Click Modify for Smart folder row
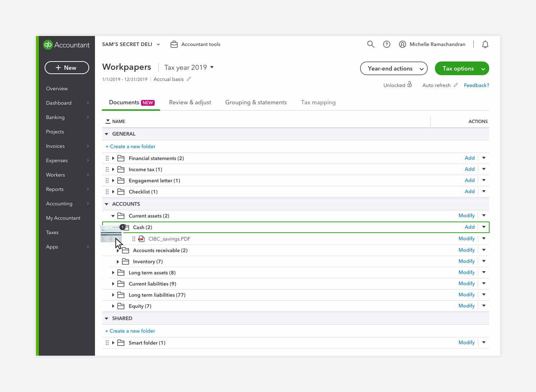 (x=467, y=342)
